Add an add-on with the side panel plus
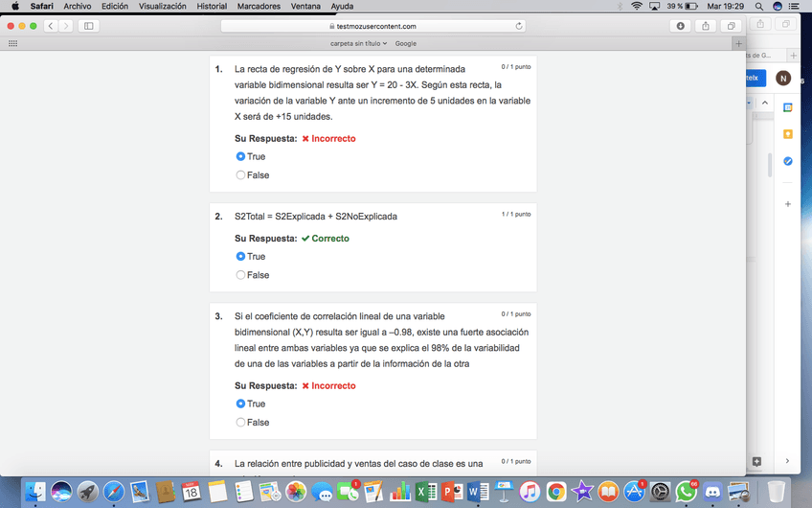The width and height of the screenshot is (812, 508). tap(788, 204)
